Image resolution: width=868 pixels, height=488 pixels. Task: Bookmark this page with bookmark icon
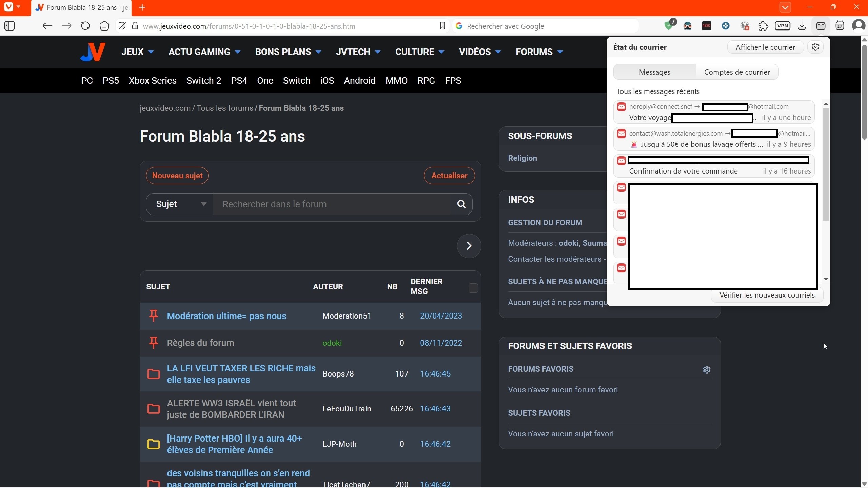point(442,26)
